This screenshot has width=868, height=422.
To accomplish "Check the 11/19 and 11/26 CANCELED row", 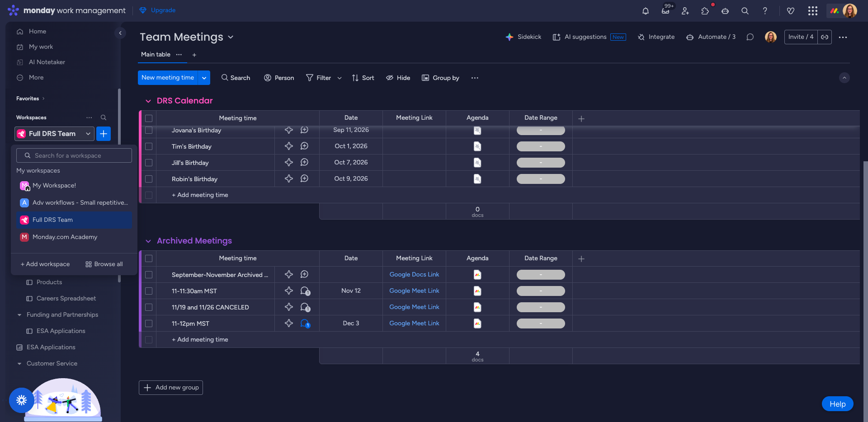I will coord(149,307).
